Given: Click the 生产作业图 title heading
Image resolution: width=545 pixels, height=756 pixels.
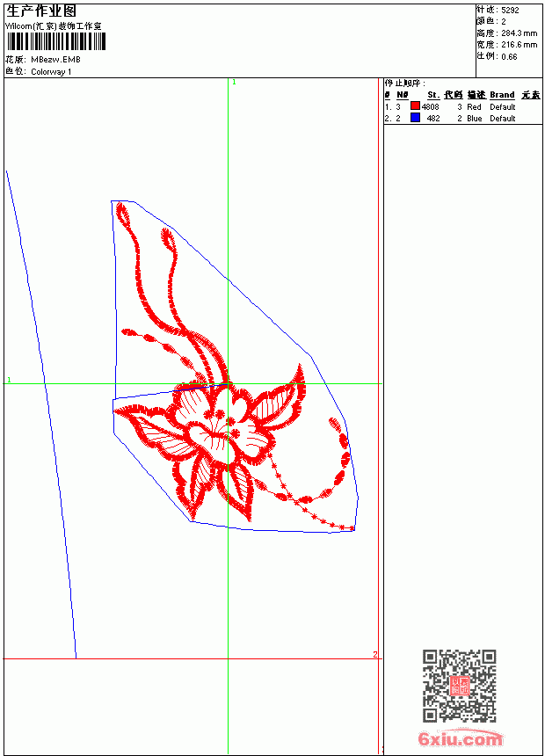Looking at the screenshot, I should [x=41, y=11].
